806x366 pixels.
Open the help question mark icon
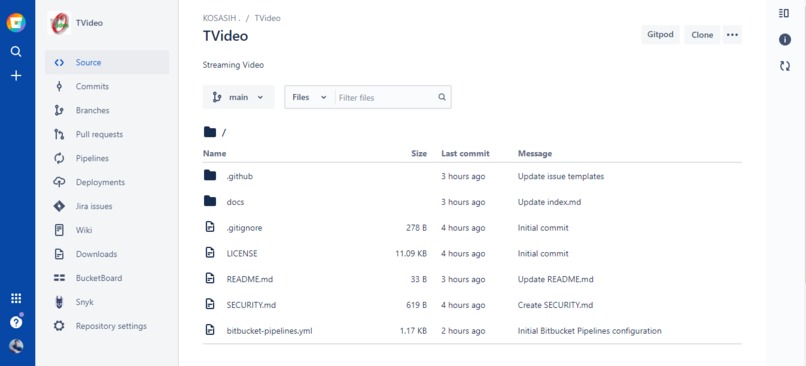tap(16, 322)
